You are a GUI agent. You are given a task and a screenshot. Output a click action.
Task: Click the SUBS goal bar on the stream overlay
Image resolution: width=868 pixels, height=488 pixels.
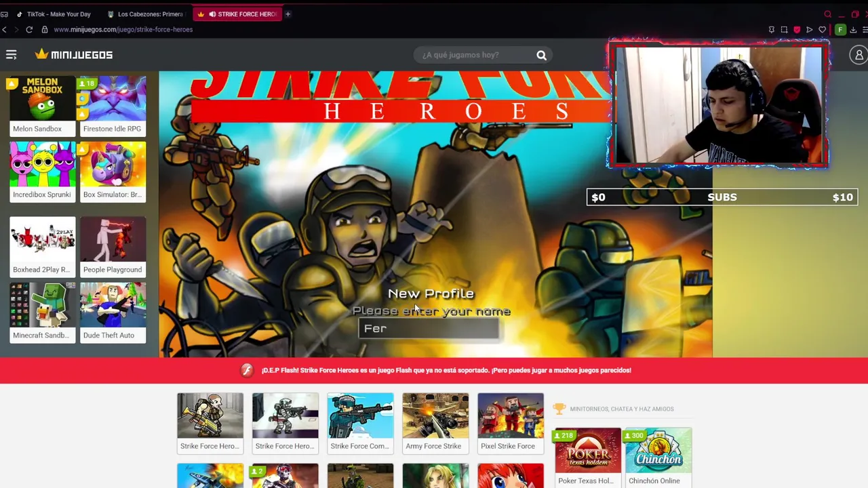click(x=722, y=197)
